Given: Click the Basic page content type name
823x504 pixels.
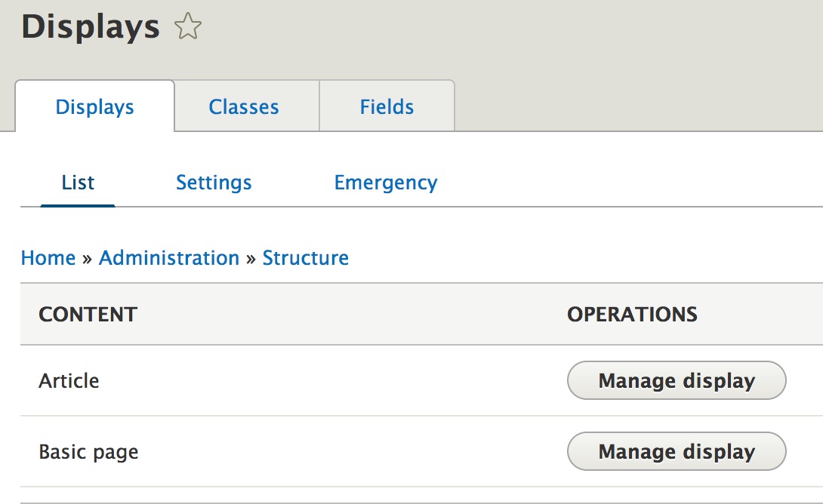Looking at the screenshot, I should 88,452.
